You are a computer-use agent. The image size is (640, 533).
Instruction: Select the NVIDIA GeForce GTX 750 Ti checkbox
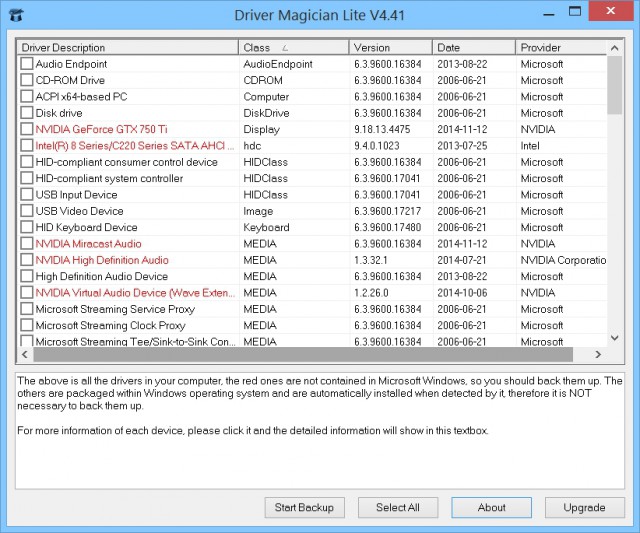(27, 129)
